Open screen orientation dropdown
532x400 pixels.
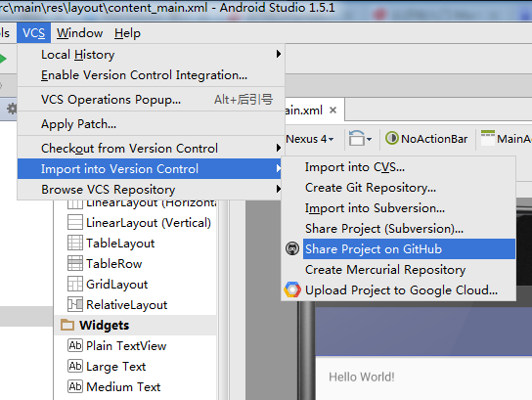tap(360, 139)
